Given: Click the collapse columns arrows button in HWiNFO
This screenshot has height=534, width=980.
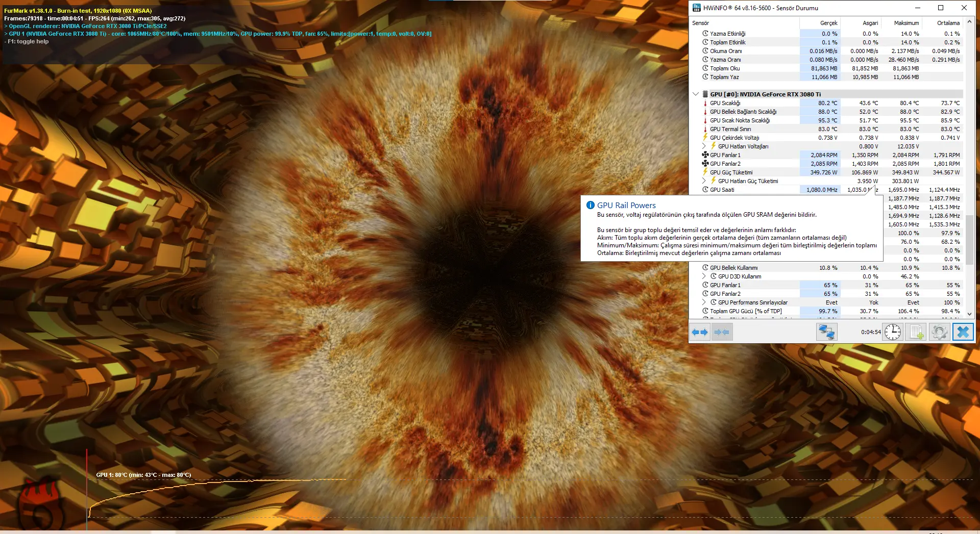Looking at the screenshot, I should coord(722,332).
